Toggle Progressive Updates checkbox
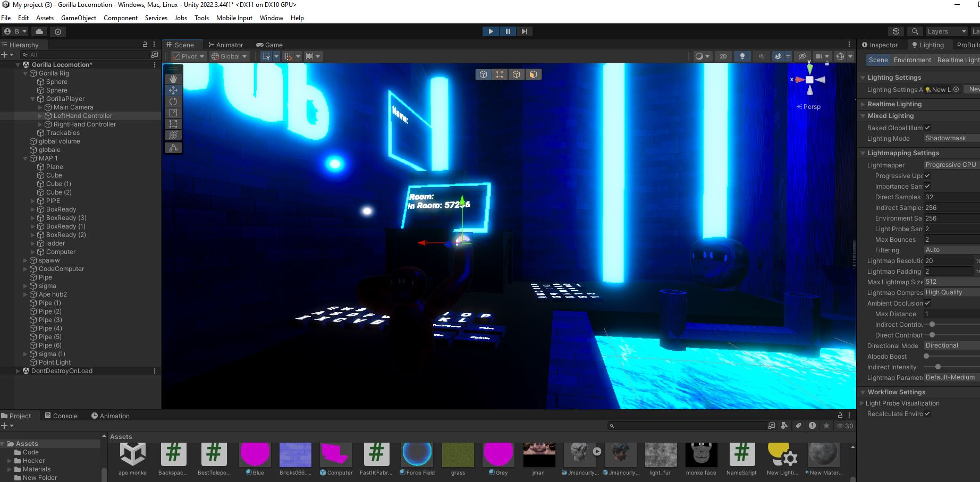The height and width of the screenshot is (482, 980). click(x=927, y=175)
